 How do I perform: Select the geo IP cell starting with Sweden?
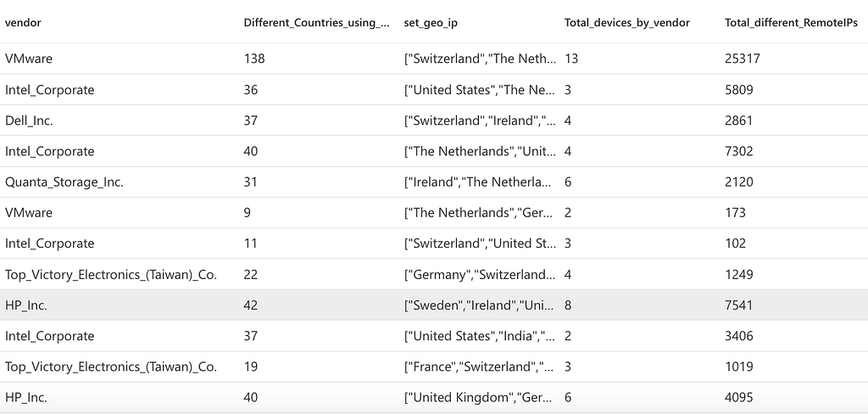pyautogui.click(x=480, y=305)
